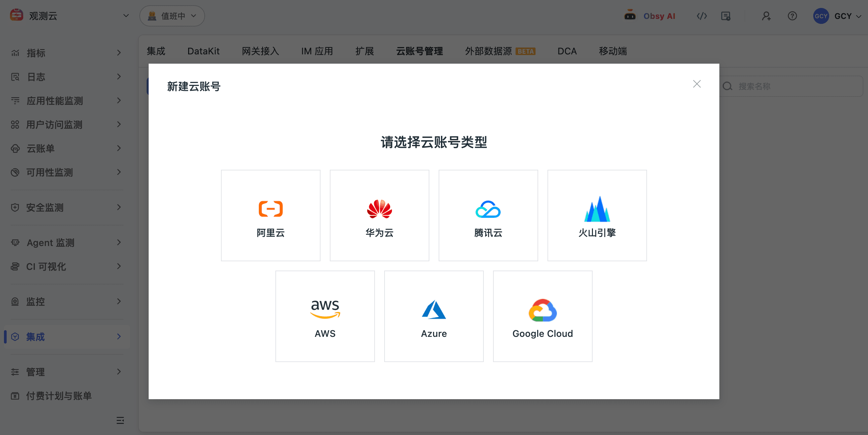Click the search magnifier icon
The height and width of the screenshot is (435, 868).
(728, 86)
